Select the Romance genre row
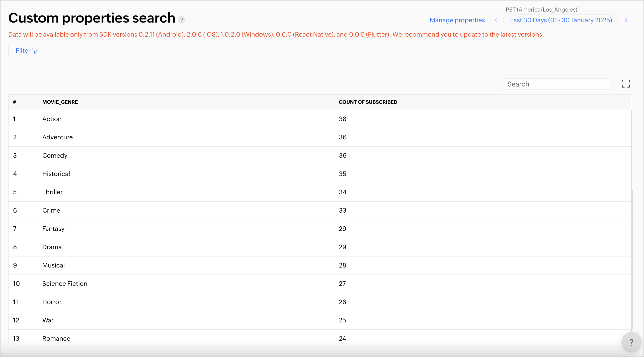 coord(56,338)
